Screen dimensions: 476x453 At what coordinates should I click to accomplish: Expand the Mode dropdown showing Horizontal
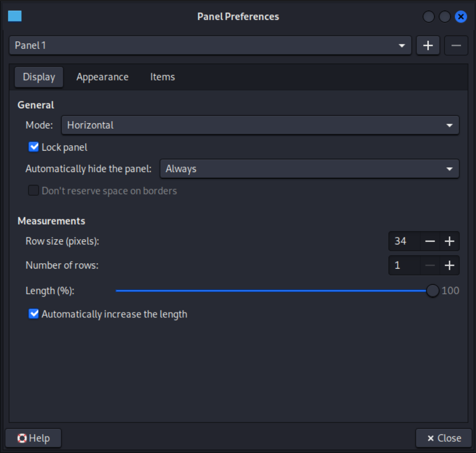pos(260,125)
